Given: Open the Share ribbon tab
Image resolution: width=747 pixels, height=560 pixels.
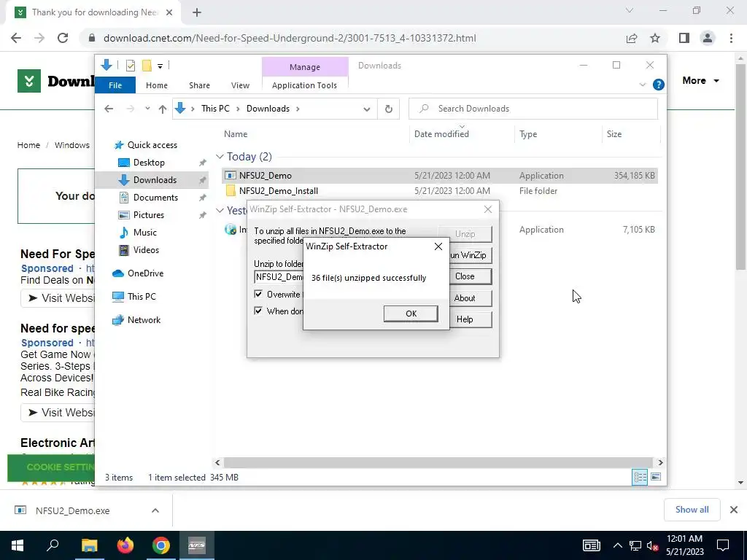Looking at the screenshot, I should point(199,85).
